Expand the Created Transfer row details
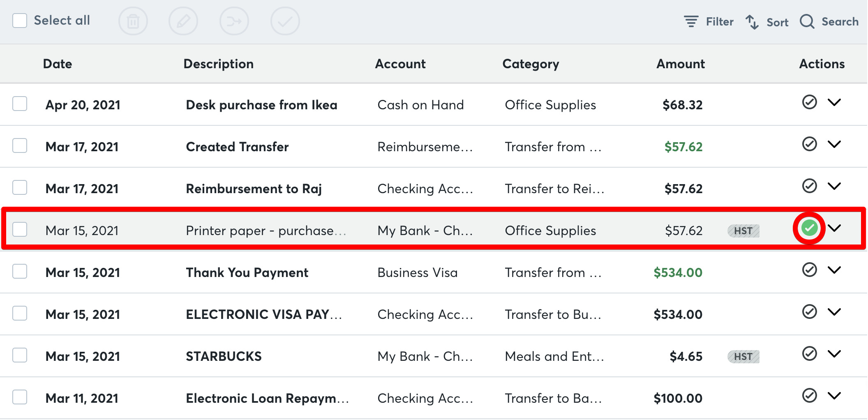This screenshot has width=868, height=420. point(834,144)
